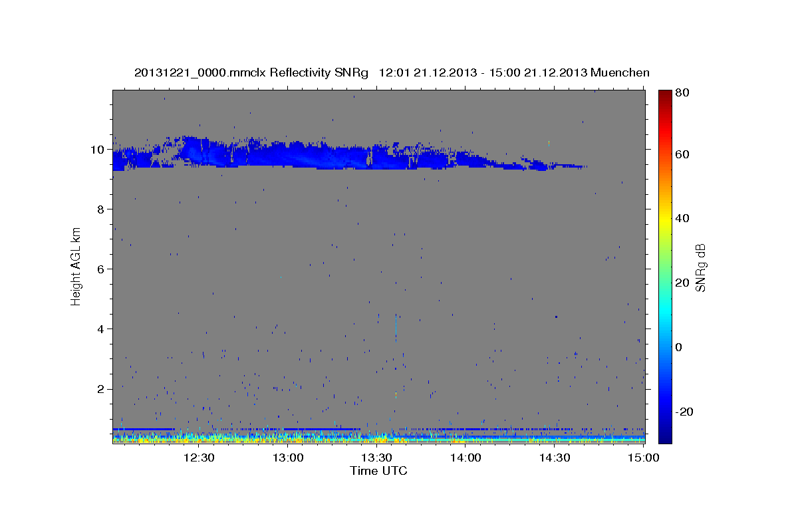
Task: Click the height axis label 4
Action: tap(101, 329)
